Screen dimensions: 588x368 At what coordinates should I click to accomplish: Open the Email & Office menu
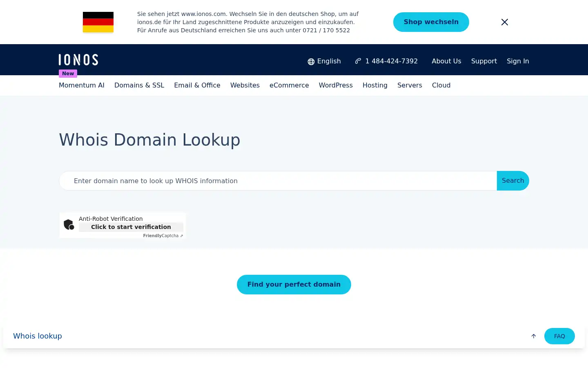(x=197, y=85)
